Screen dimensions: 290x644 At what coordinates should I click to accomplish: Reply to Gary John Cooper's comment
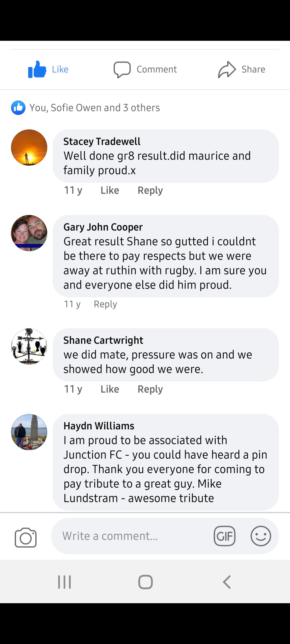(105, 304)
